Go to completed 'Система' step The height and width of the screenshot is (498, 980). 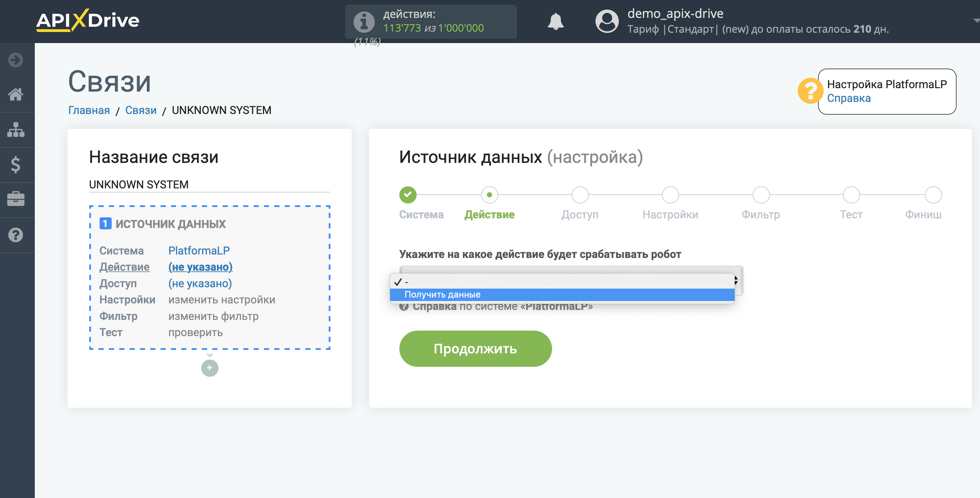(x=407, y=195)
